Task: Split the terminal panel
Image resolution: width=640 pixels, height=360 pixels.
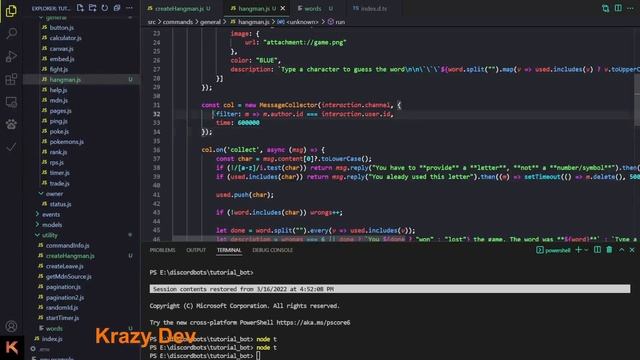Action: [597, 250]
